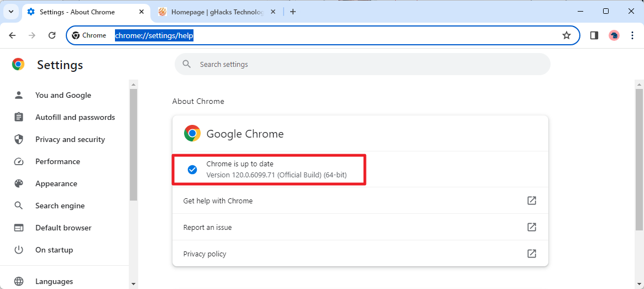Click the sidebar scrollbar thumb
The image size is (644, 289).
(x=133, y=145)
